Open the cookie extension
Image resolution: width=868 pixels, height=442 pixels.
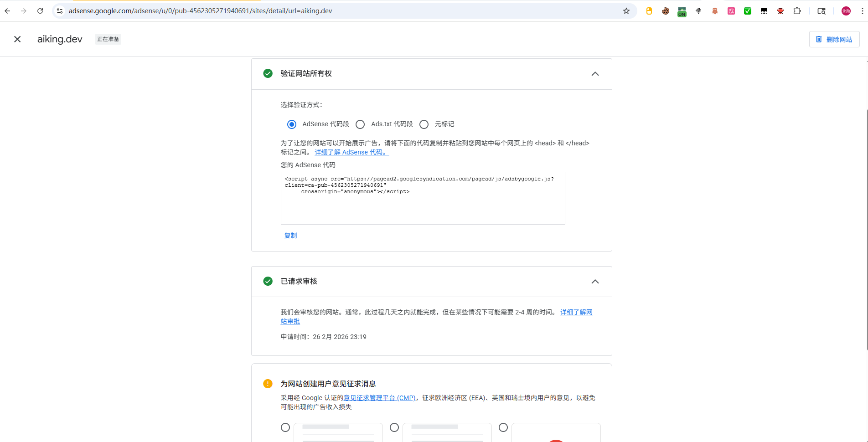click(x=666, y=11)
